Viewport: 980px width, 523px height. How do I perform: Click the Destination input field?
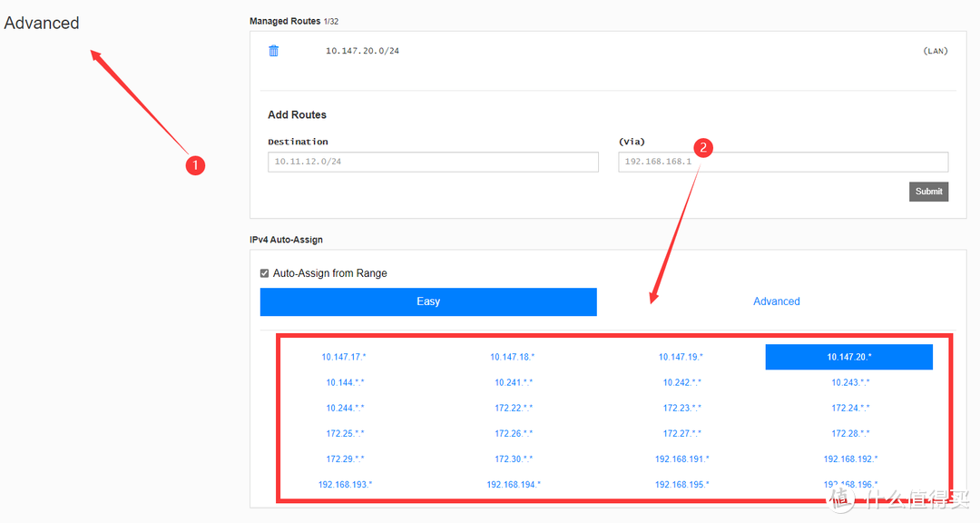[x=433, y=162]
